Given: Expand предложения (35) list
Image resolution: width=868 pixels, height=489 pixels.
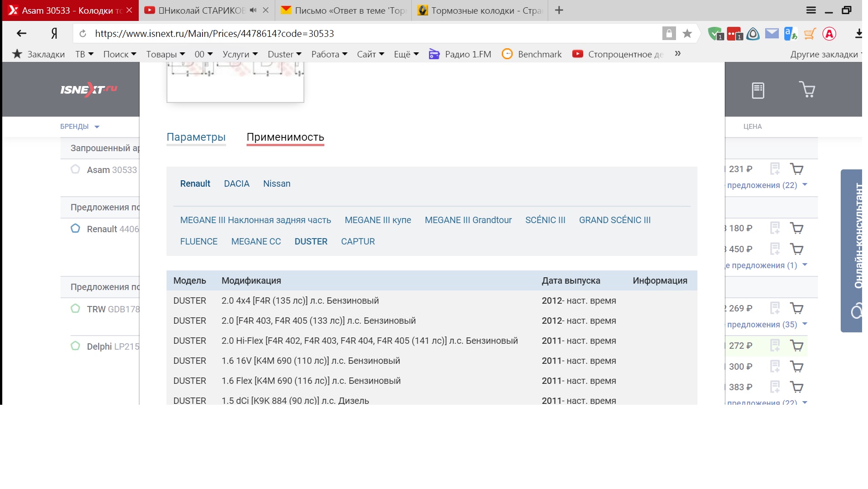Looking at the screenshot, I should 767,325.
